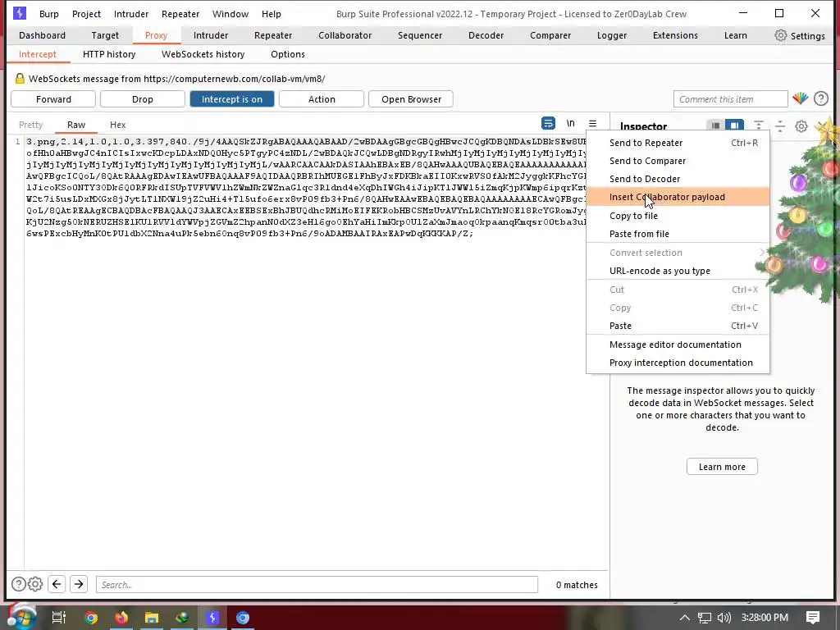Toggle show non-printable characters \n
Screen dimensions: 840x630
pos(571,123)
